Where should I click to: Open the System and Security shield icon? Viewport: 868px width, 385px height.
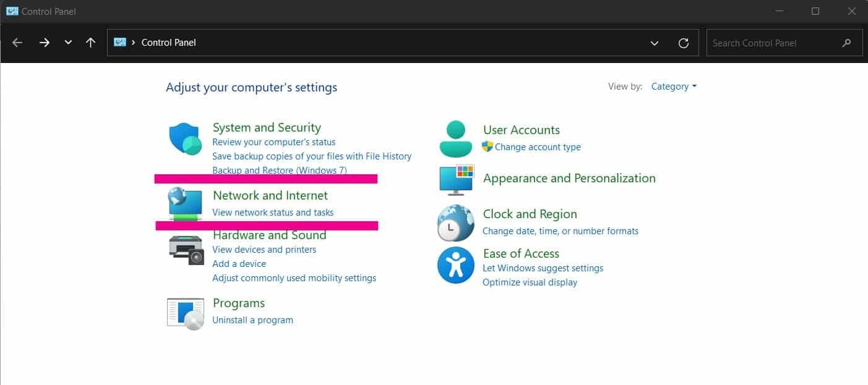(186, 138)
